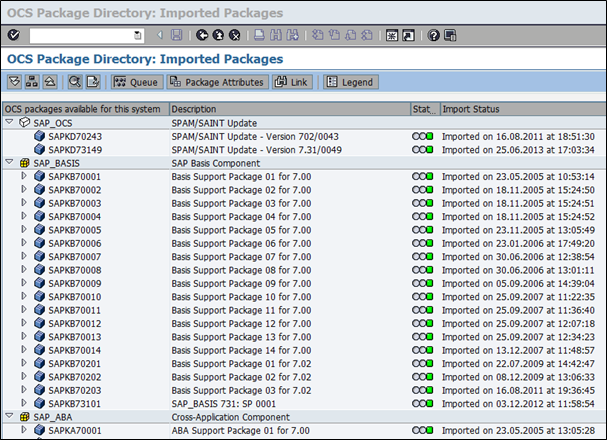This screenshot has width=607, height=440.
Task: Select the SAPKB70007 package name
Action: 75,257
